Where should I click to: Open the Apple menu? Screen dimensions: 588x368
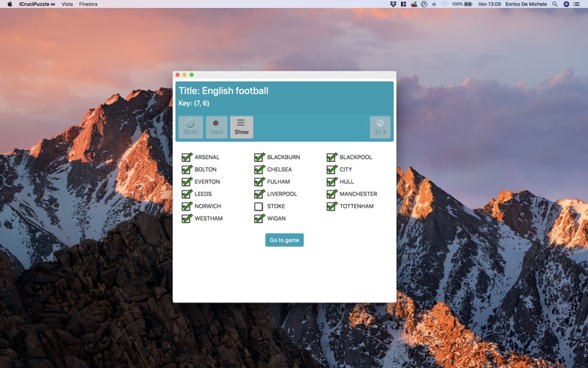10,4
